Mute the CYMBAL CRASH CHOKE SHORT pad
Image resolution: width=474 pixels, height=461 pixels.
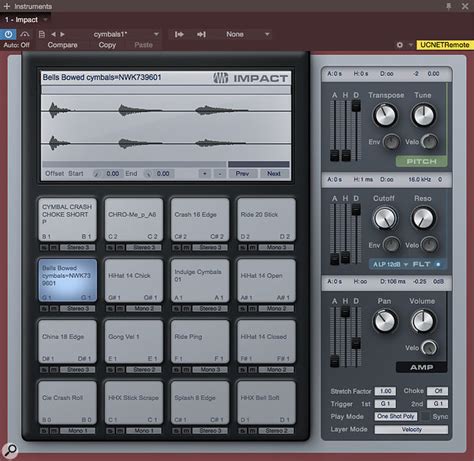point(54,247)
